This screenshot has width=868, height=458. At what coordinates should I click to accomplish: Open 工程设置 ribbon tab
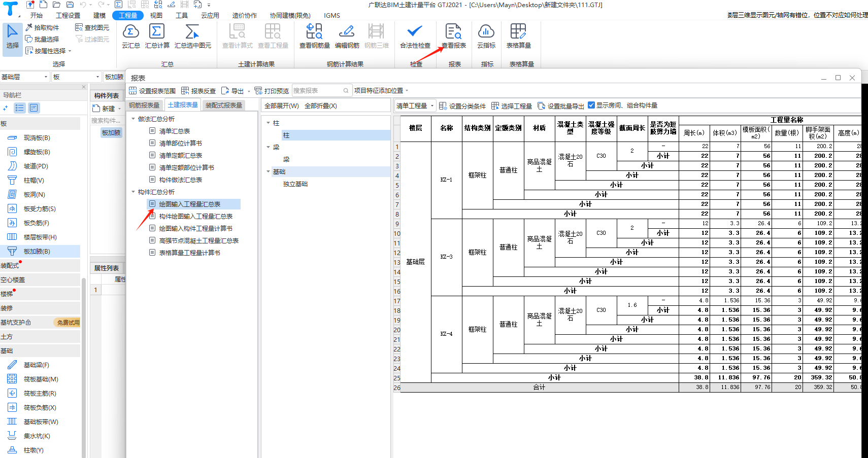pyautogui.click(x=68, y=15)
